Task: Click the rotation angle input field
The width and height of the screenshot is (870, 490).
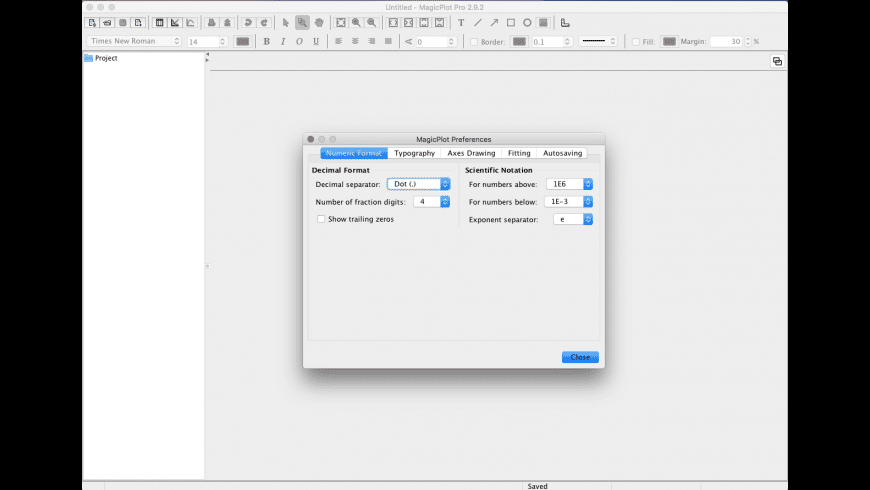Action: pyautogui.click(x=431, y=42)
